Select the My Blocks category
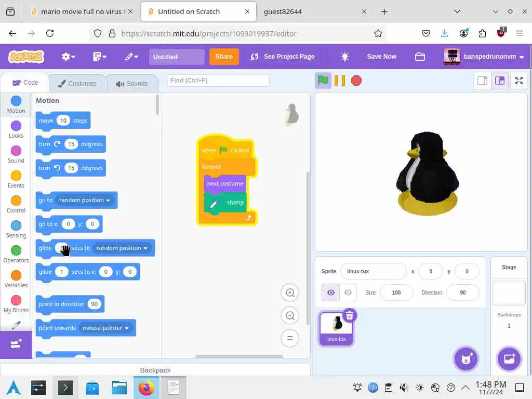 (16, 304)
